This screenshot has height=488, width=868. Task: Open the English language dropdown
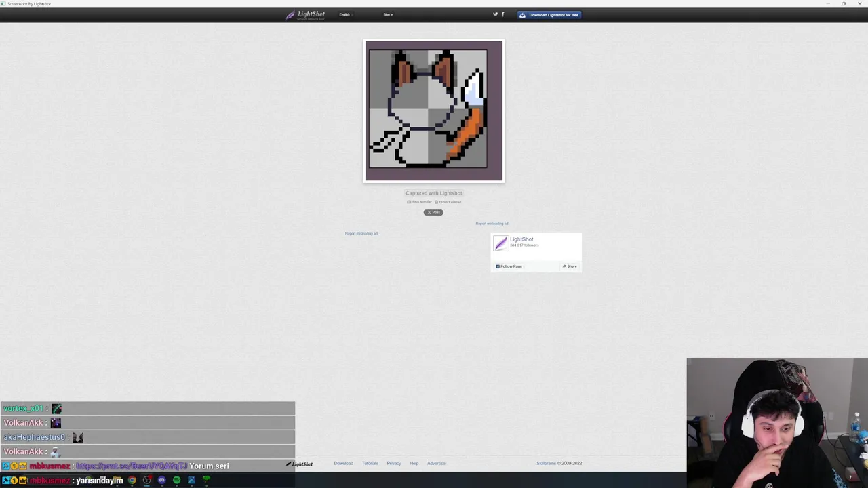point(345,14)
